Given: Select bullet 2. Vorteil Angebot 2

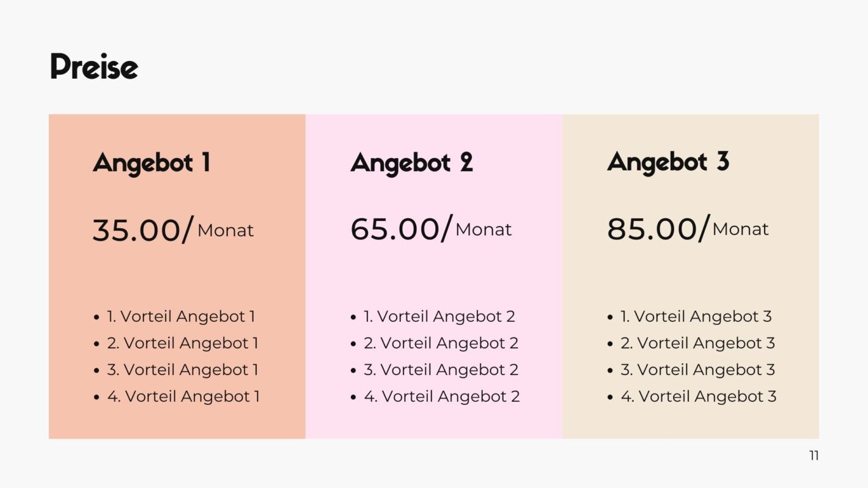Looking at the screenshot, I should click(441, 343).
